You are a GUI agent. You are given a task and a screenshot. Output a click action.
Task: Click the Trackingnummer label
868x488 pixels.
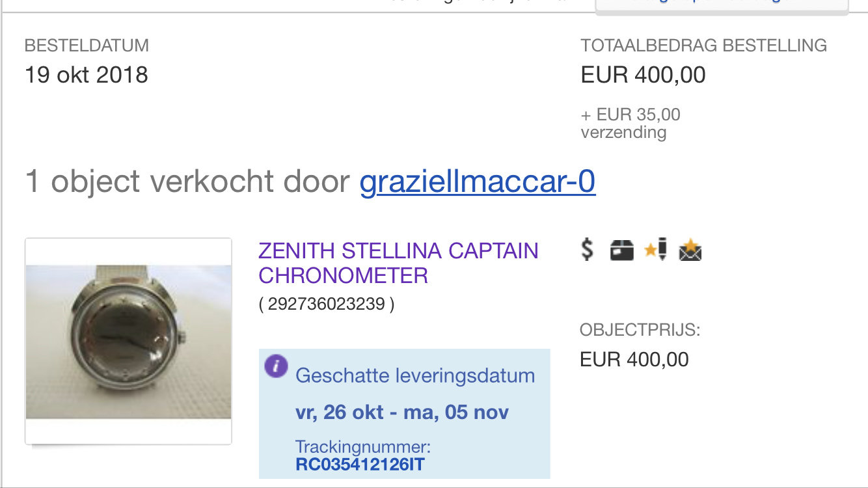[x=363, y=447]
